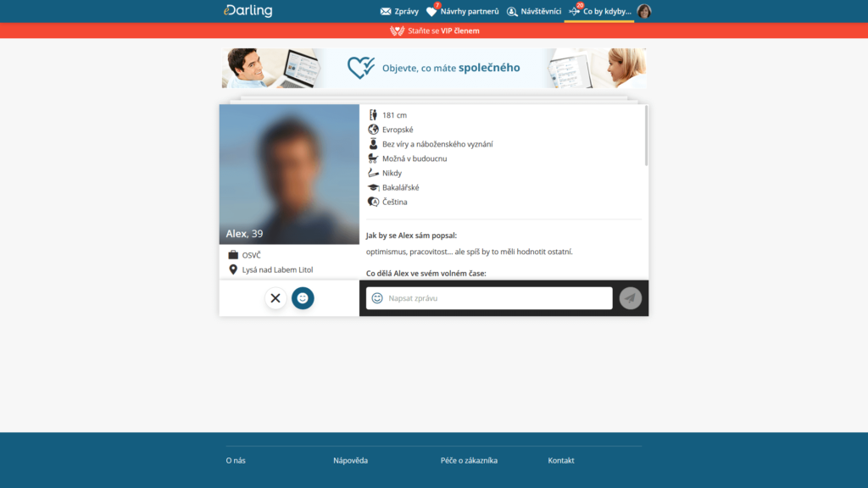Click the 181 cm text
The height and width of the screenshot is (488, 868).
pyautogui.click(x=394, y=115)
